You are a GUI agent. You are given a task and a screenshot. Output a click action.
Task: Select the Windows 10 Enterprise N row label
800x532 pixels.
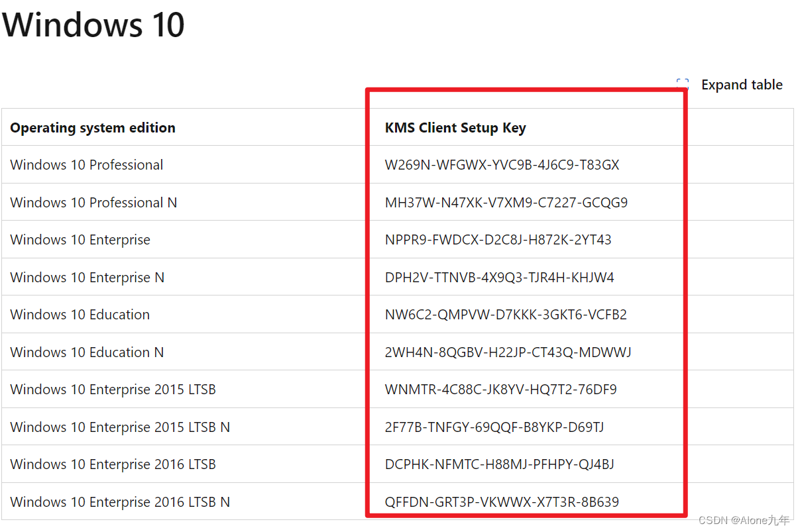point(87,278)
